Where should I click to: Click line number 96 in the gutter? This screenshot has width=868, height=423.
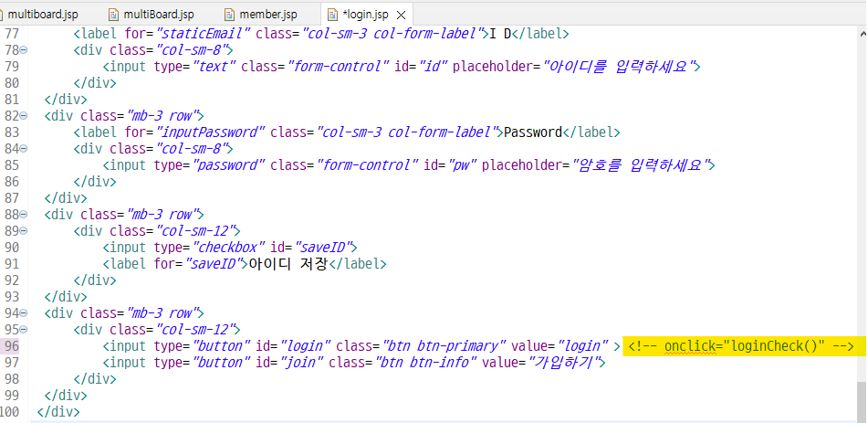click(12, 346)
